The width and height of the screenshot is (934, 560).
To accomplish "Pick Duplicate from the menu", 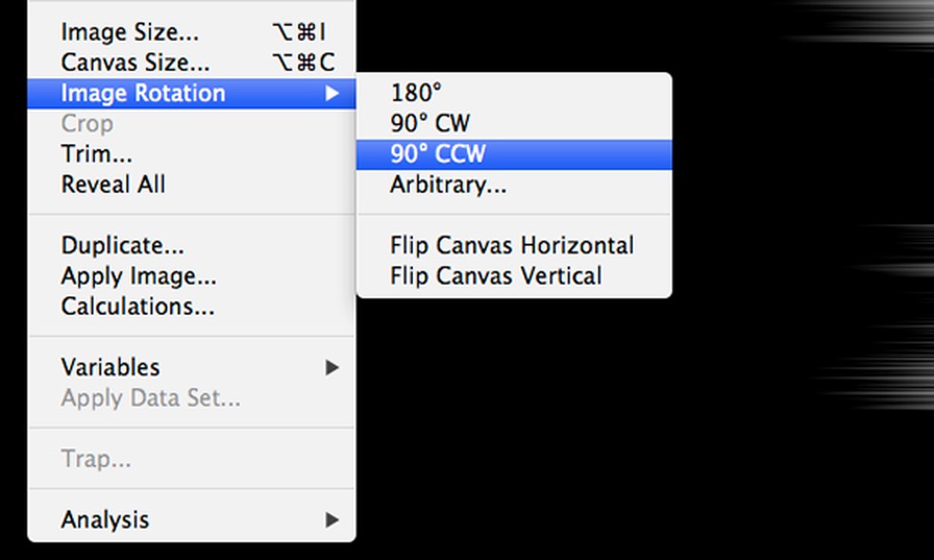I will pyautogui.click(x=122, y=246).
